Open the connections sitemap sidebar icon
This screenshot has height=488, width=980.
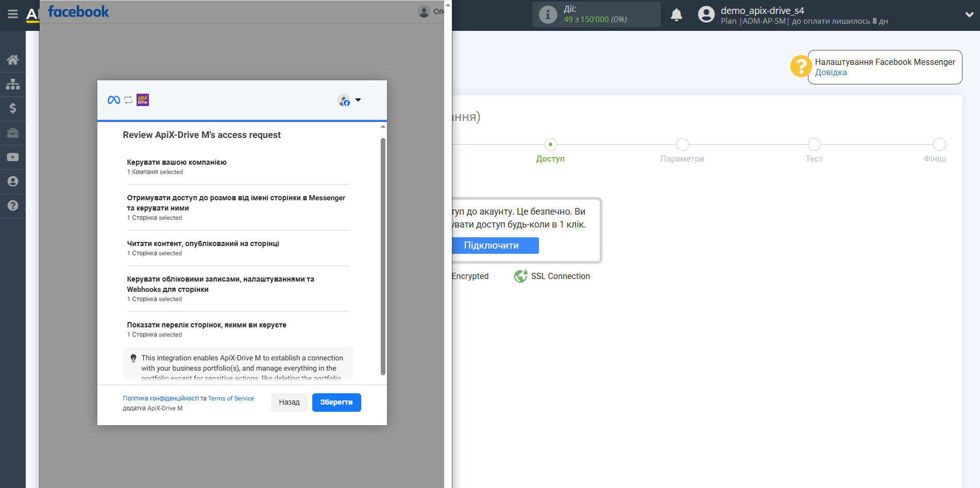click(x=13, y=84)
